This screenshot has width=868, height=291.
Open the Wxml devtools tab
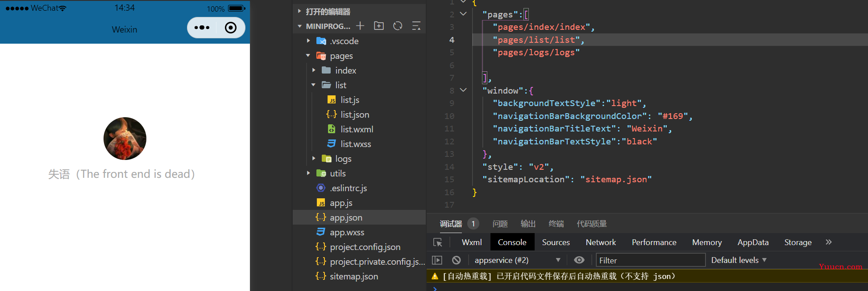tap(472, 242)
